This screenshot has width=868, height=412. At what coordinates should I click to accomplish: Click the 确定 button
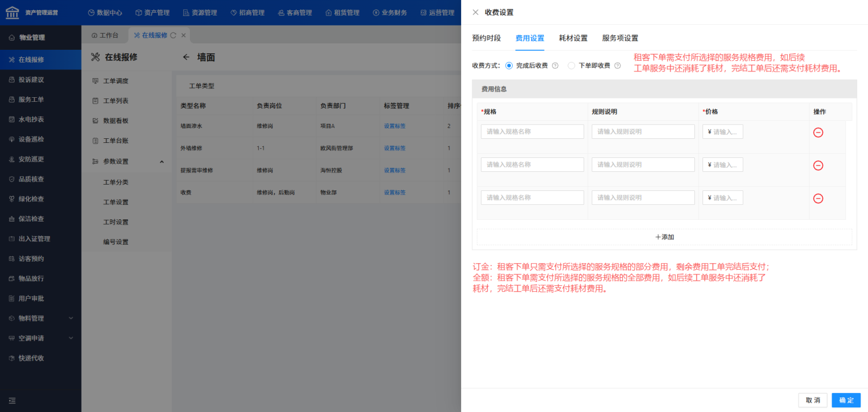846,400
